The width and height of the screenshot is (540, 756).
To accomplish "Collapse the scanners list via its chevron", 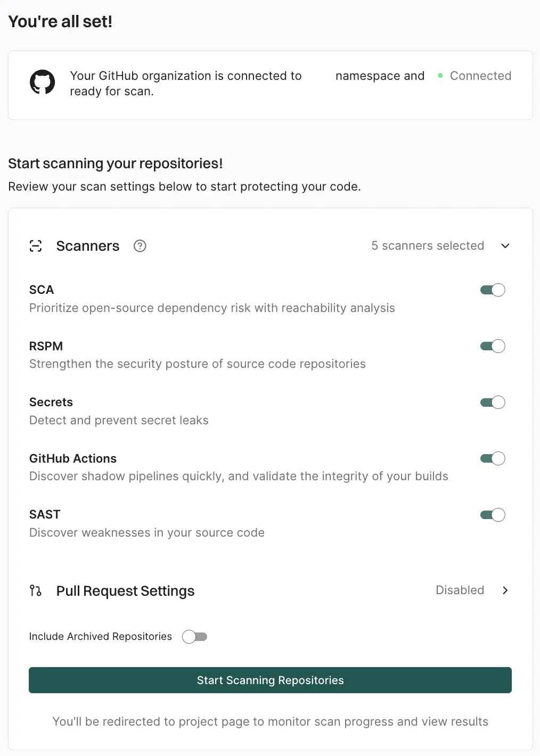I will [x=505, y=246].
